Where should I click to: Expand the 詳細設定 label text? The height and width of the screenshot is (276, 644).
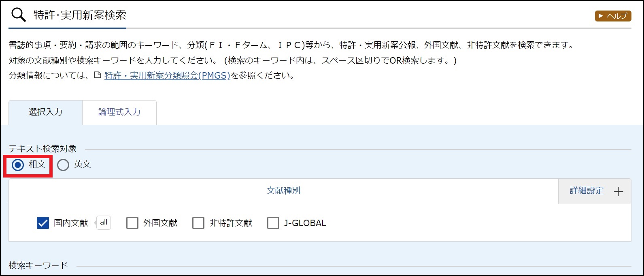tap(586, 191)
